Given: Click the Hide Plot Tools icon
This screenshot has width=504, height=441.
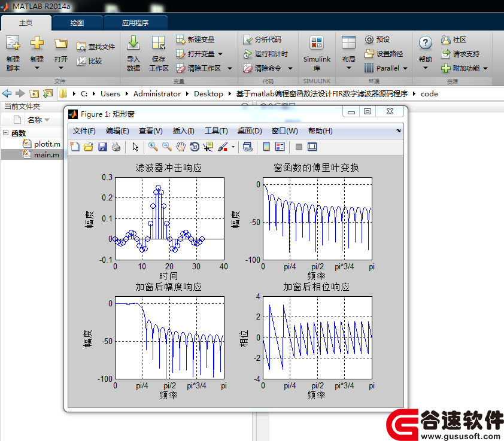Looking at the screenshot, I should (299, 147).
